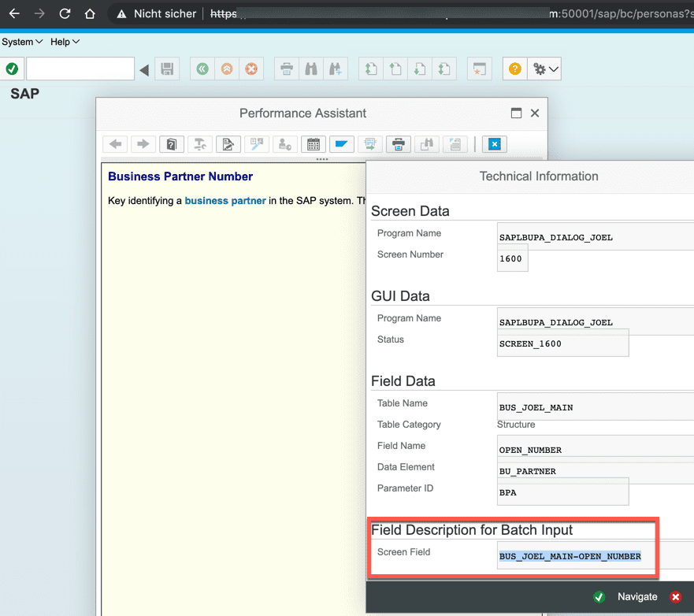694x616 pixels.
Task: Click the New GUI Window icon
Action: click(479, 69)
